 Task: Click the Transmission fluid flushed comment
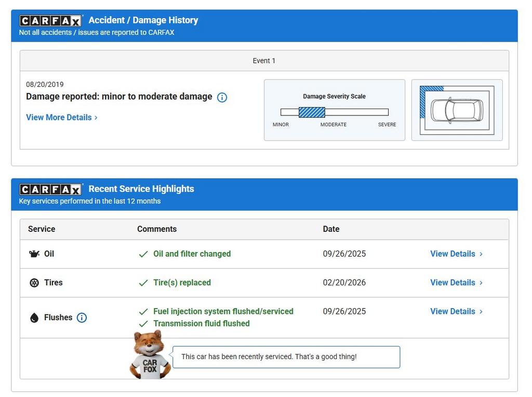(201, 323)
